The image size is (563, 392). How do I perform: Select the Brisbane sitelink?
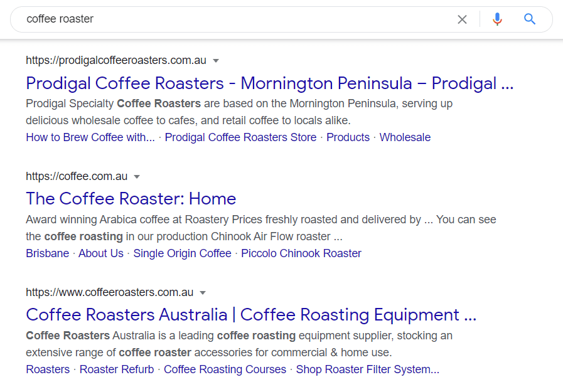click(47, 253)
